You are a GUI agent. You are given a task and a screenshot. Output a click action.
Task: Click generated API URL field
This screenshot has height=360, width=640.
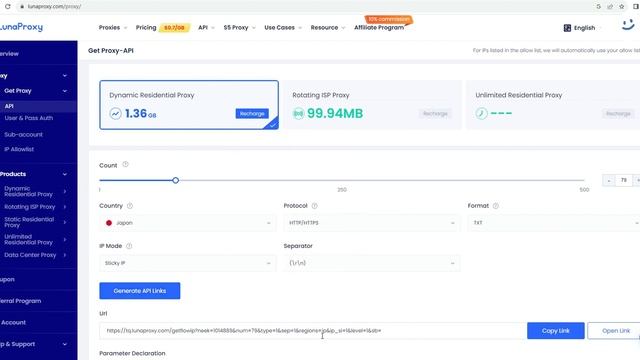(313, 331)
